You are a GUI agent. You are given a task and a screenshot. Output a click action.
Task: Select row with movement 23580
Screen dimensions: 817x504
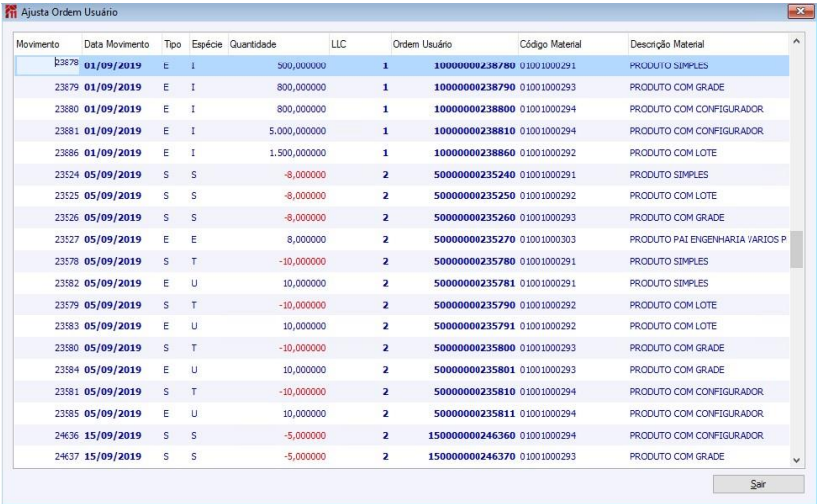[x=401, y=348]
